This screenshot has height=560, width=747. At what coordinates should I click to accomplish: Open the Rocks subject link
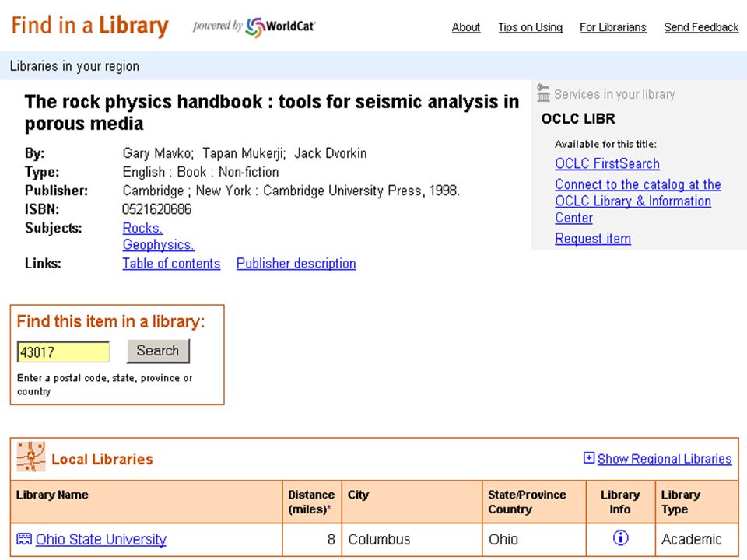click(142, 228)
